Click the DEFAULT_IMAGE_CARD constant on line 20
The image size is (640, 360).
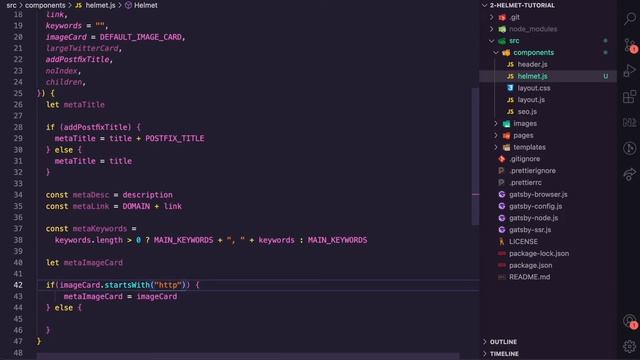(140, 37)
